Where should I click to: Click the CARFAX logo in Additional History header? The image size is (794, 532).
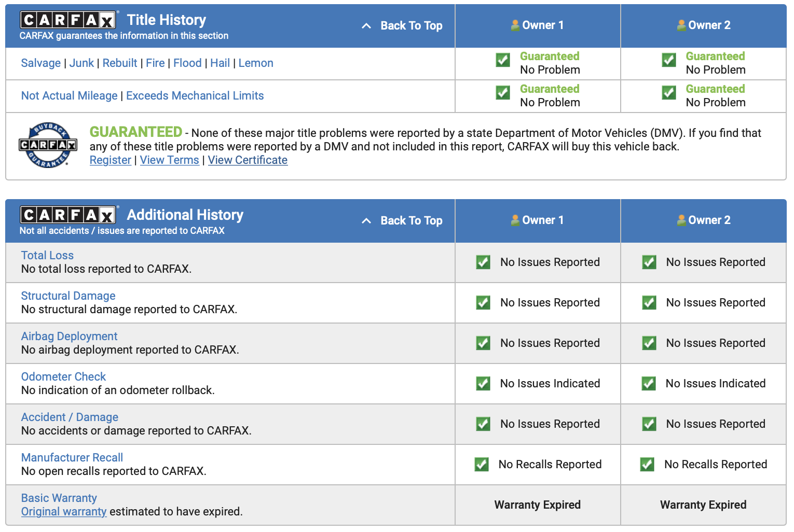68,215
